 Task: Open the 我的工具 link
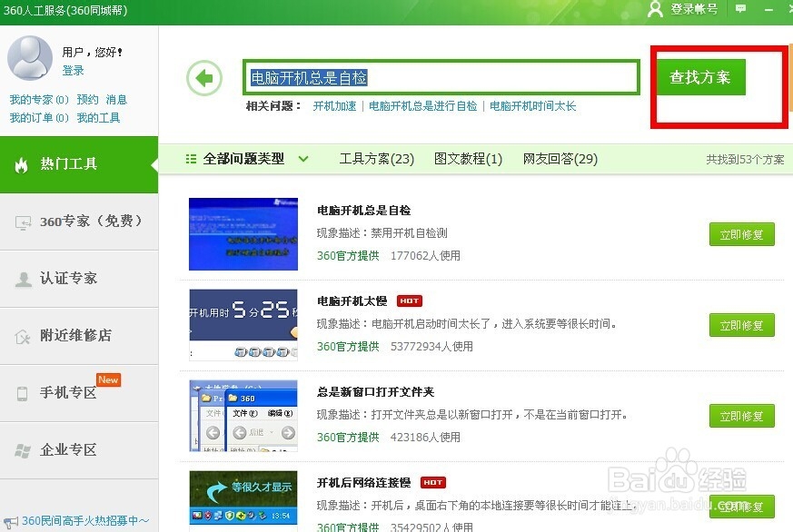point(99,118)
